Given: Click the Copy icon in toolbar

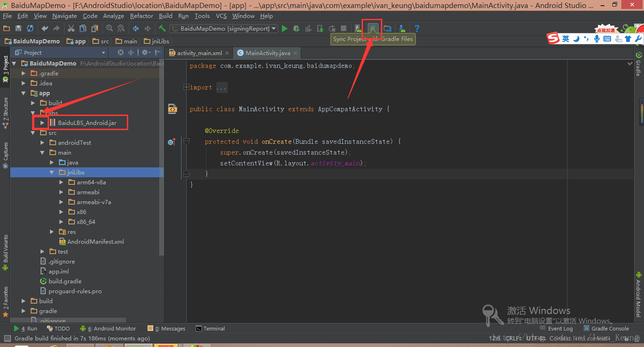Looking at the screenshot, I should [83, 28].
